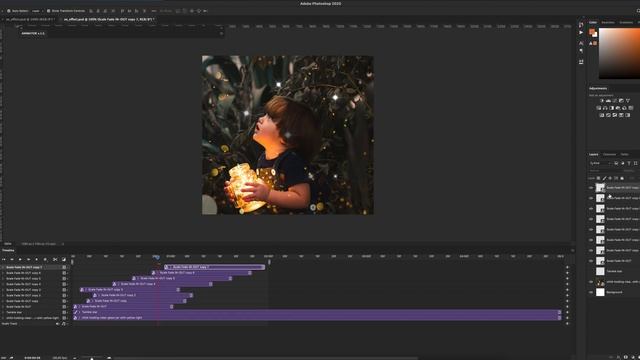Add Channel Mixer adjustment layer

click(624, 108)
